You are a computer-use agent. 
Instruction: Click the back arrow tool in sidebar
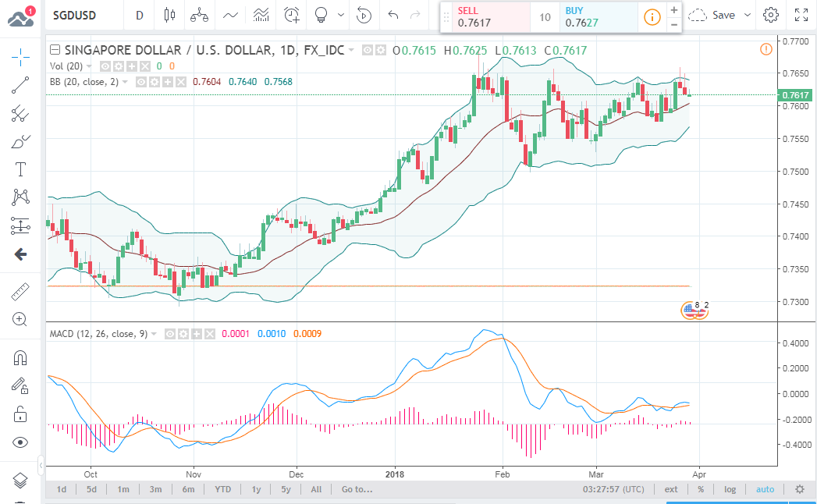20,254
